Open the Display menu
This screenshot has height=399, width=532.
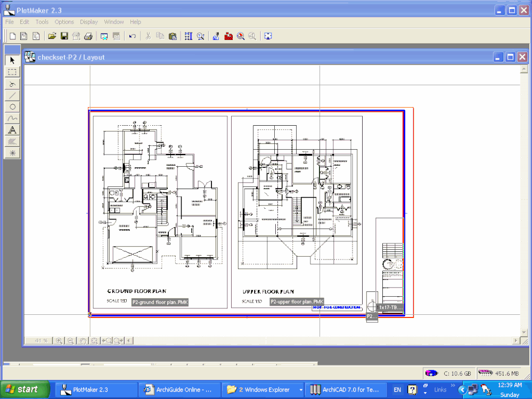pos(88,22)
